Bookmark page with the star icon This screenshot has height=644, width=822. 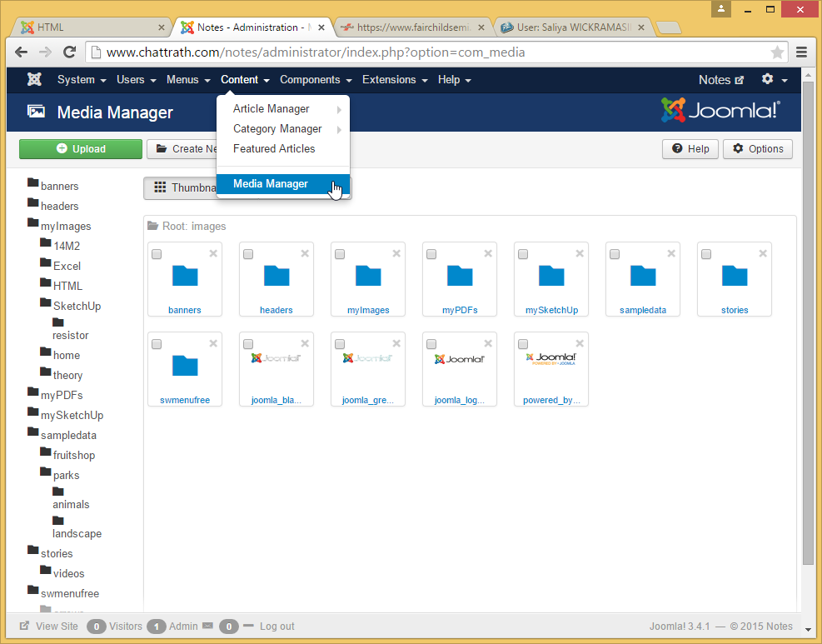[777, 52]
